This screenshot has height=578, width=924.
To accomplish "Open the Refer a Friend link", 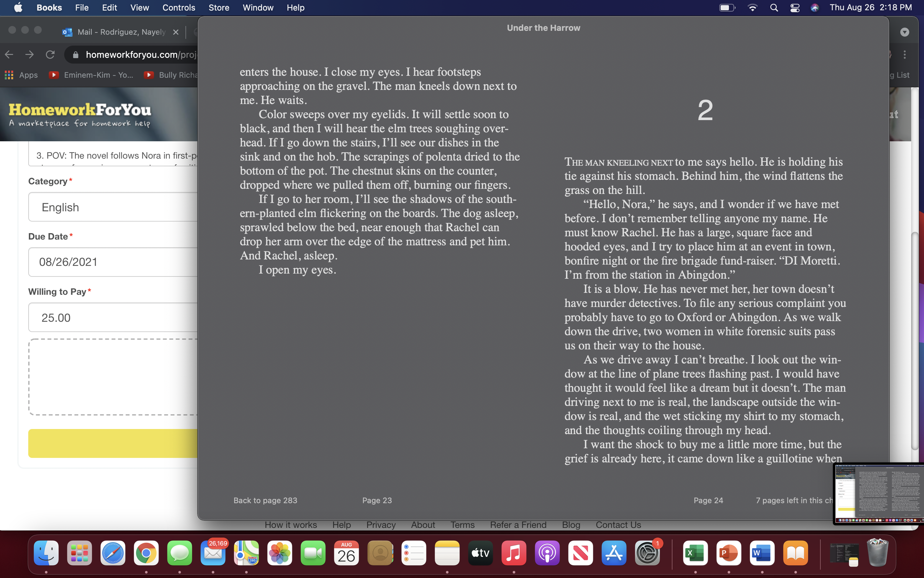I will (518, 525).
